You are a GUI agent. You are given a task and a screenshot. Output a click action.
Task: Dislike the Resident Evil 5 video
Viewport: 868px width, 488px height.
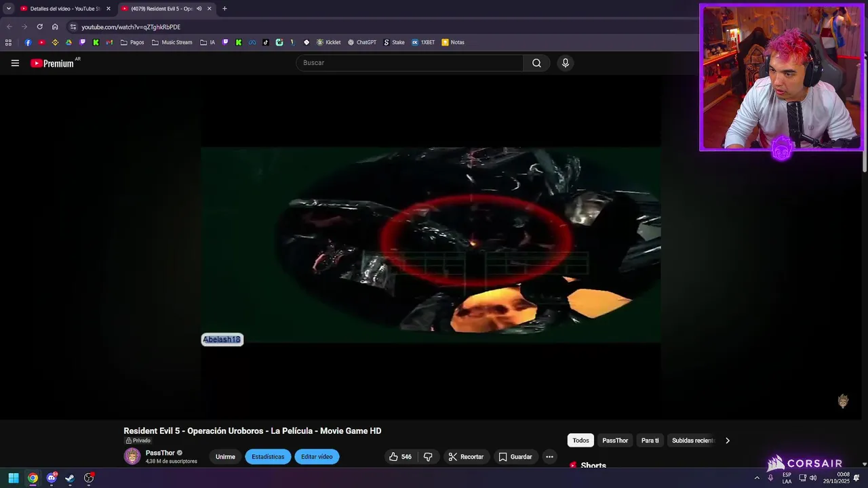428,457
